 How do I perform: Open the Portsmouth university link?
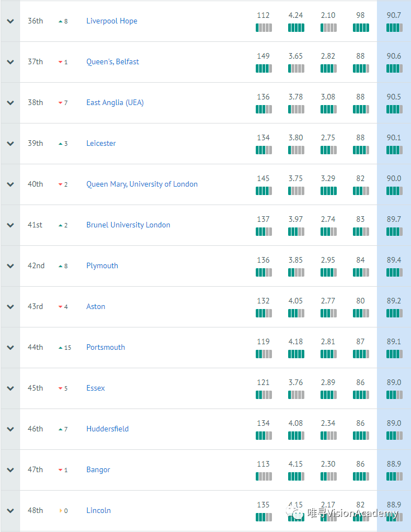tap(106, 348)
